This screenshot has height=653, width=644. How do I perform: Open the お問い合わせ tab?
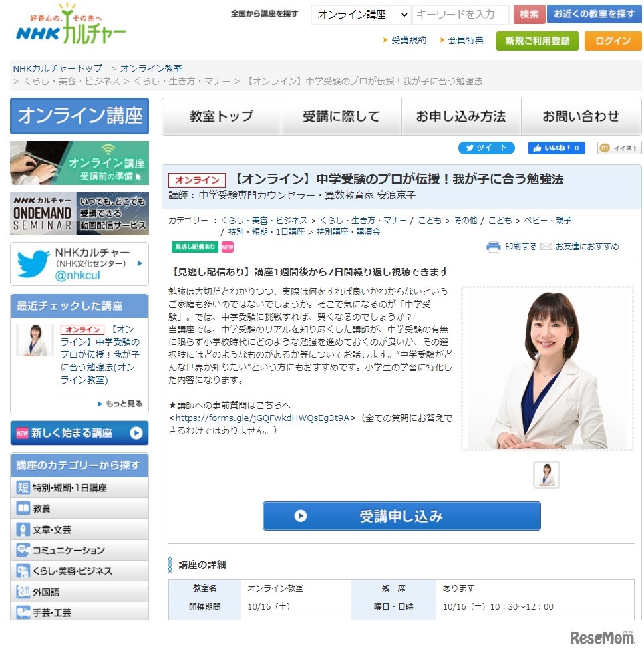581,116
